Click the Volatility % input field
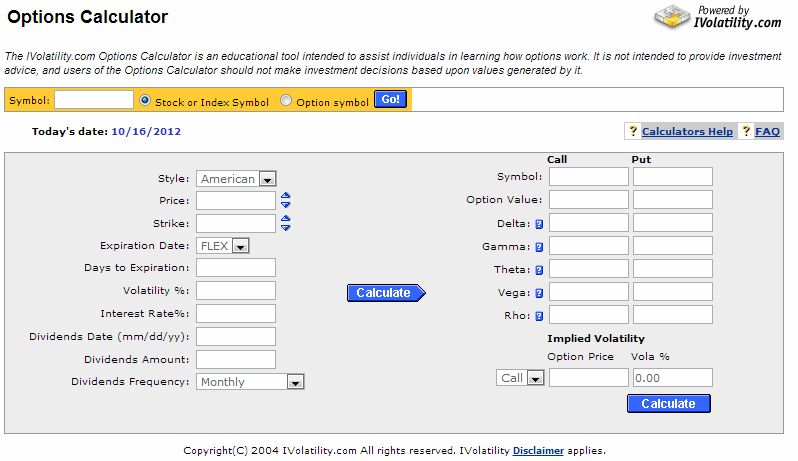 tap(236, 291)
